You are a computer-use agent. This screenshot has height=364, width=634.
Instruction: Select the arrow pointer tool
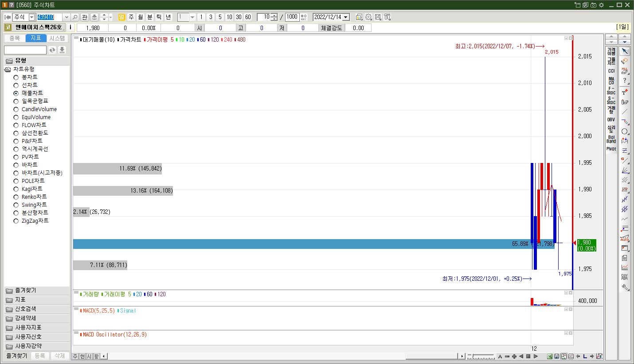coord(625,51)
